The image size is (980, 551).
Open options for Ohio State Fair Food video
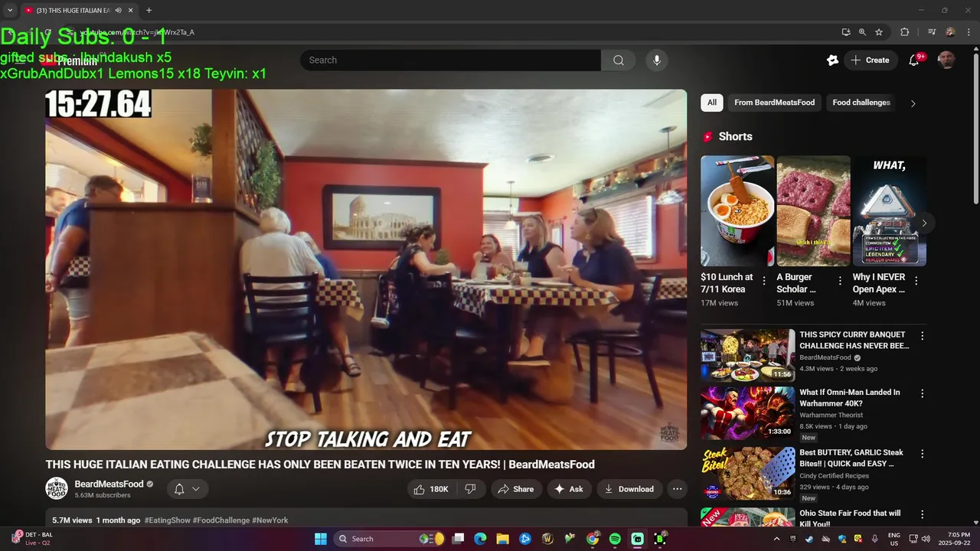click(x=922, y=514)
